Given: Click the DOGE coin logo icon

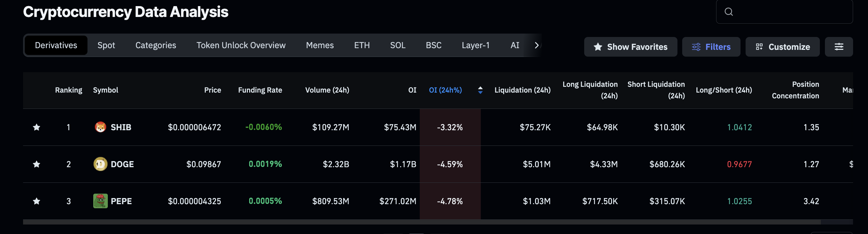Looking at the screenshot, I should pos(100,164).
